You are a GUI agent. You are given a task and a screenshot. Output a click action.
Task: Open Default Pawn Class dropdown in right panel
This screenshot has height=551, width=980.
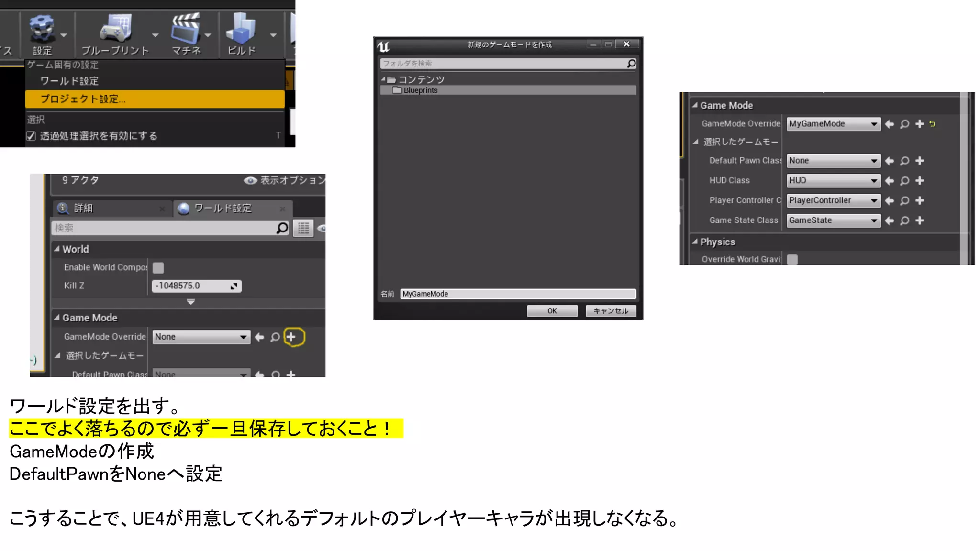[x=834, y=161]
